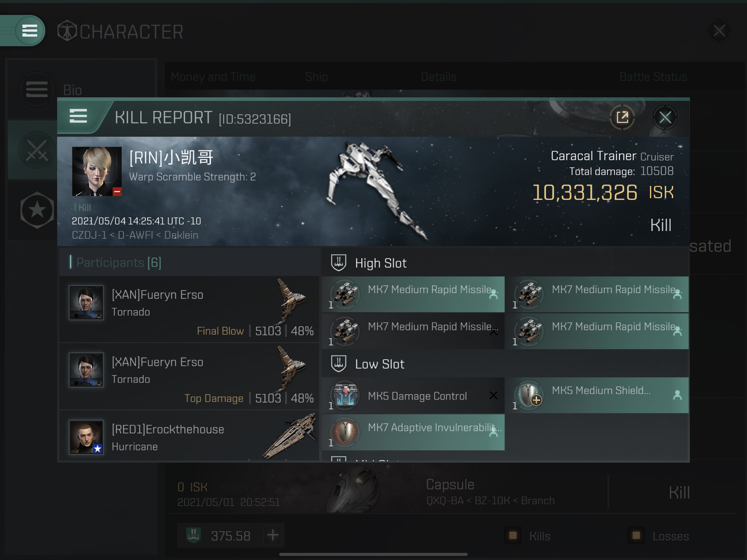Open Erockthehouse participant portrait
The width and height of the screenshot is (747, 560).
86,437
